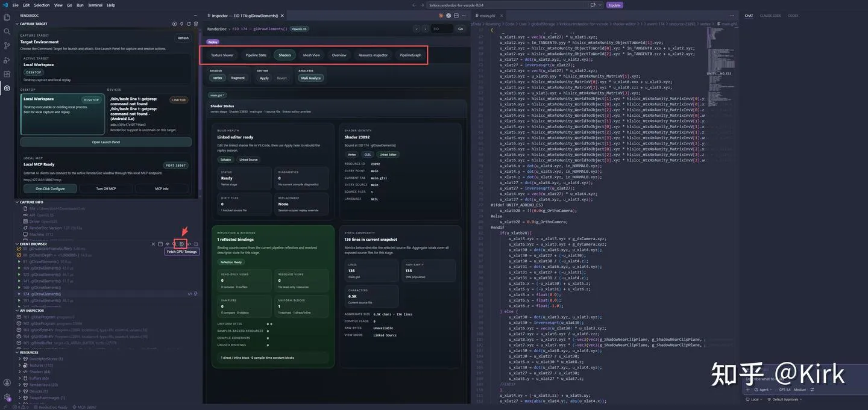Viewport: 868px width, 410px height.
Task: Switch to the PipelineGraph tab
Action: pos(410,55)
